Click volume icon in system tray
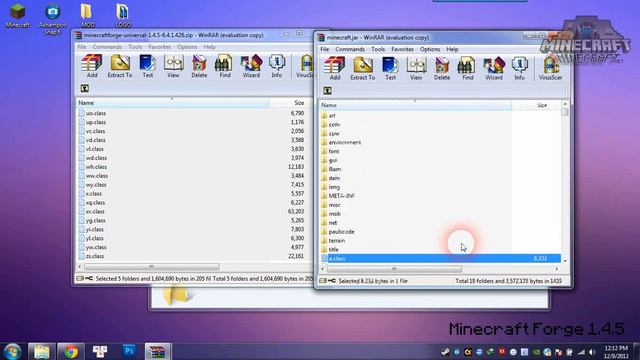Viewport: 640px width, 360px height. [x=592, y=352]
